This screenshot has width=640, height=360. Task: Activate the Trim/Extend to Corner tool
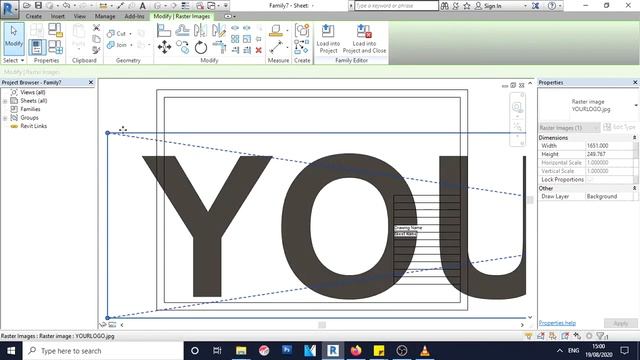[x=219, y=47]
